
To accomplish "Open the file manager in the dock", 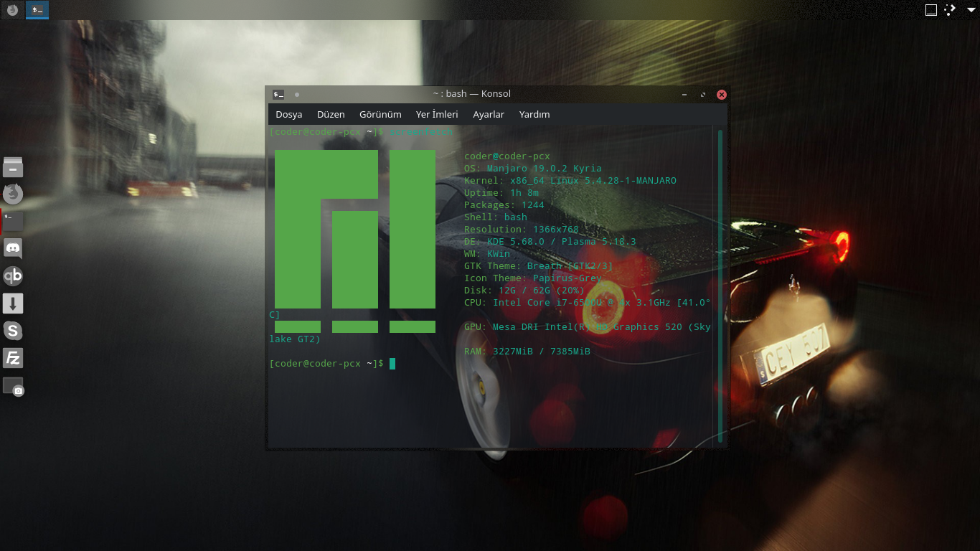I will pyautogui.click(x=13, y=167).
